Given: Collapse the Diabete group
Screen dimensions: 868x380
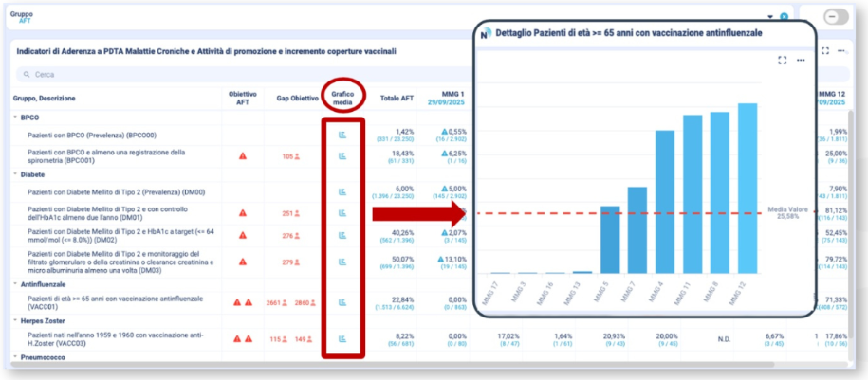Looking at the screenshot, I should 15,174.
